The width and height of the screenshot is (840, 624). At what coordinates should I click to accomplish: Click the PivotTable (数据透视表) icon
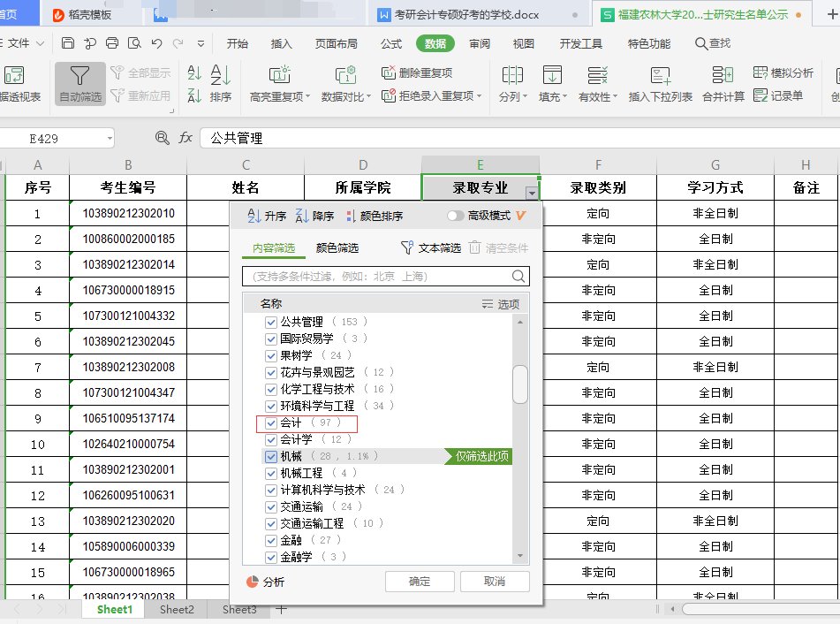click(x=14, y=76)
